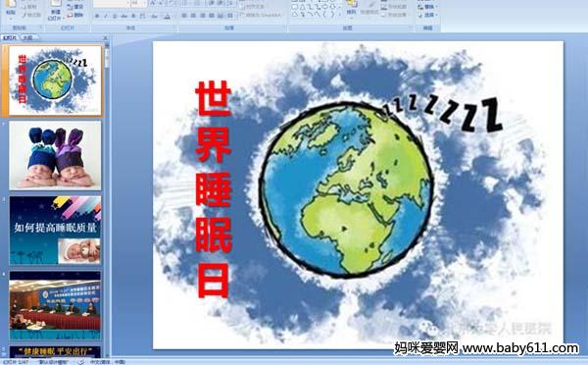This screenshot has height=365, width=588.
Task: Expand the Select (选择) dropdown
Action: [427, 15]
